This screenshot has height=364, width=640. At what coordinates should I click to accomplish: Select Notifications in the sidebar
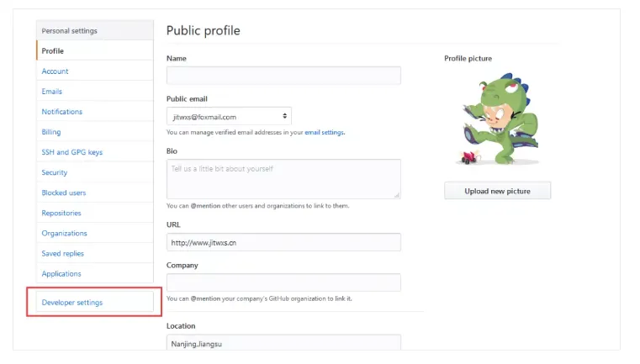point(62,112)
